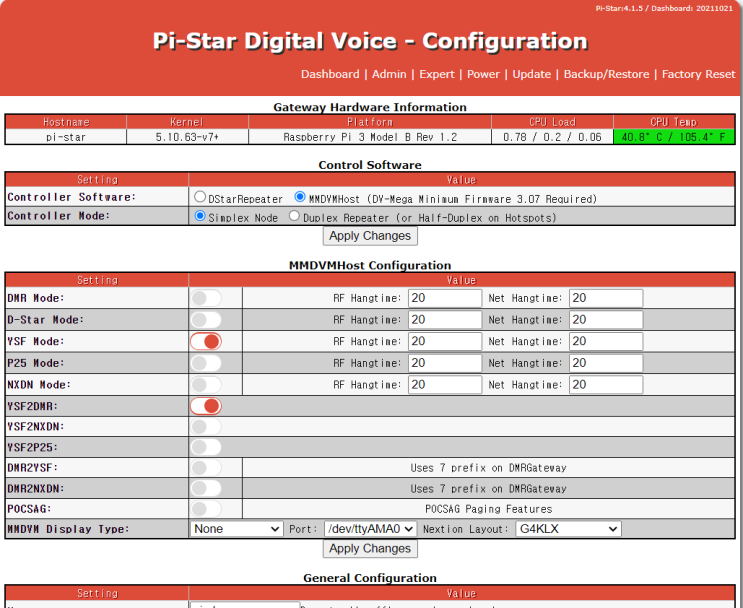This screenshot has height=608, width=743.
Task: Apply Changes under MMDVMHost Configuration
Action: tap(370, 548)
